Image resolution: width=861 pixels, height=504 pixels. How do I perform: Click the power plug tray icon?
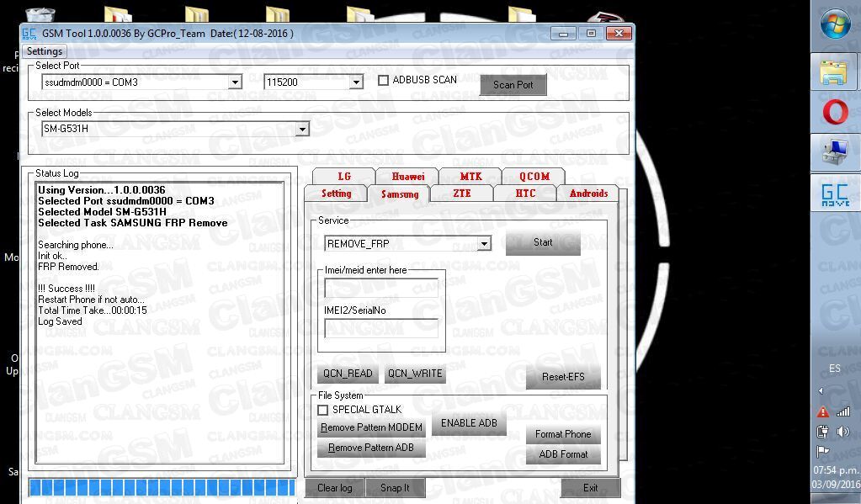point(822,432)
